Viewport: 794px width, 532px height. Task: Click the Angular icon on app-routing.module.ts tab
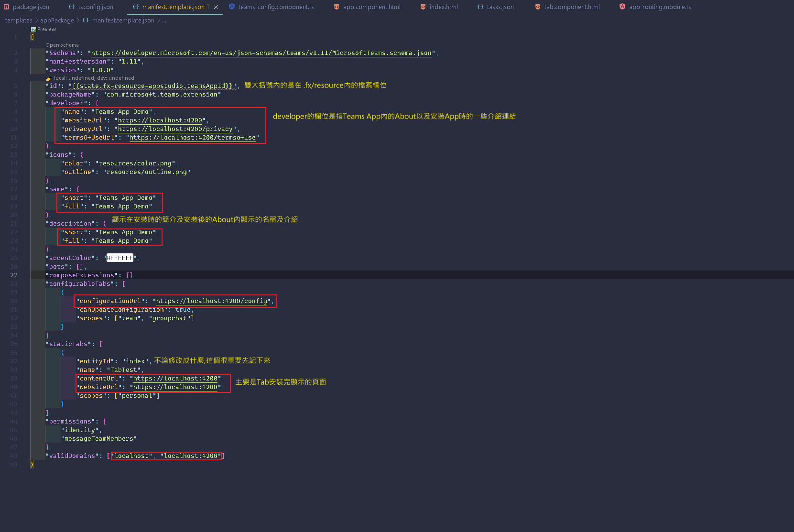622,7
